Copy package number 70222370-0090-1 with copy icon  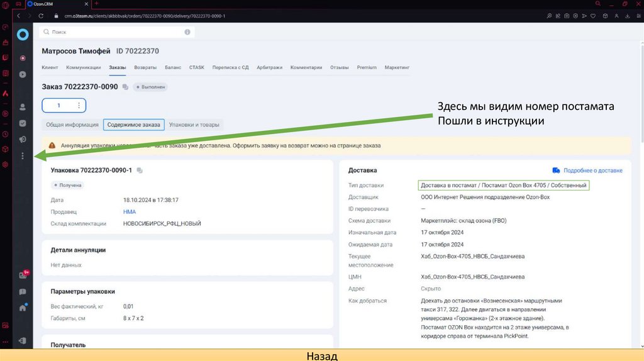tap(140, 170)
